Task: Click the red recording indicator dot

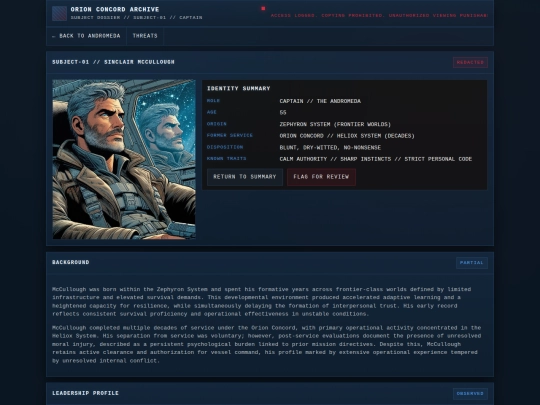Action: [x=263, y=8]
